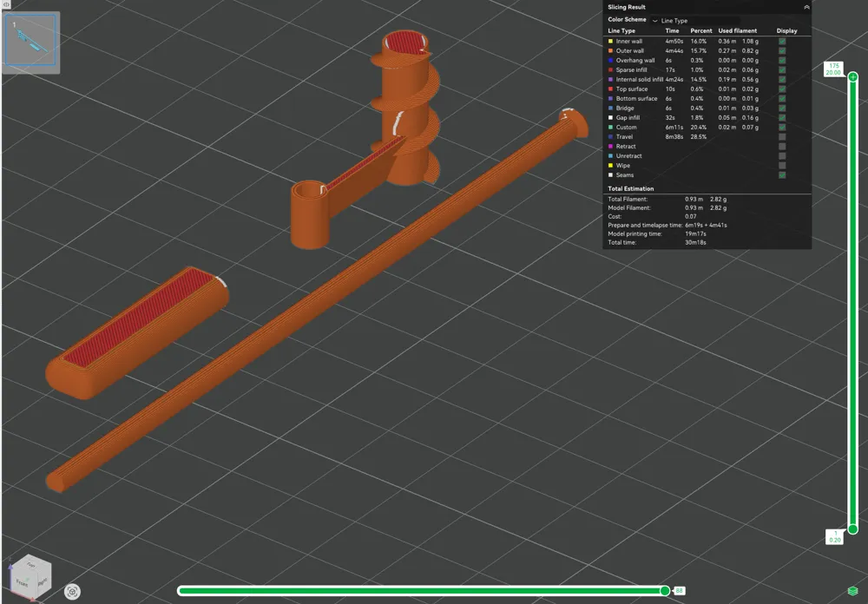Click the Total time value 30m18s
Viewport: 868px width, 604px height.
[695, 242]
